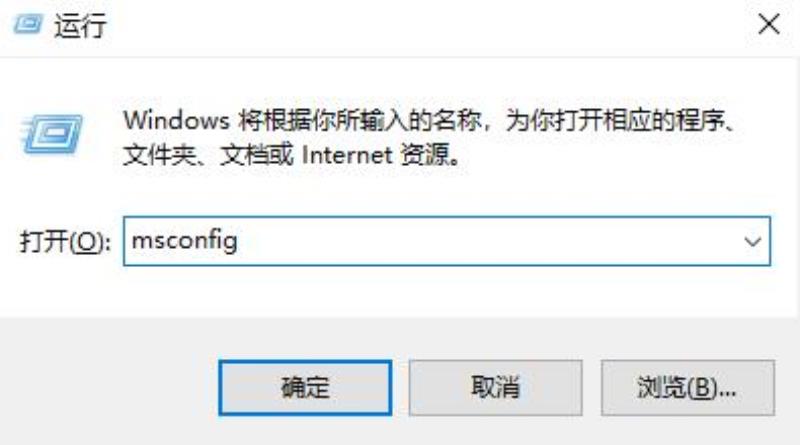
Task: Click the 确定 button
Action: (x=305, y=388)
